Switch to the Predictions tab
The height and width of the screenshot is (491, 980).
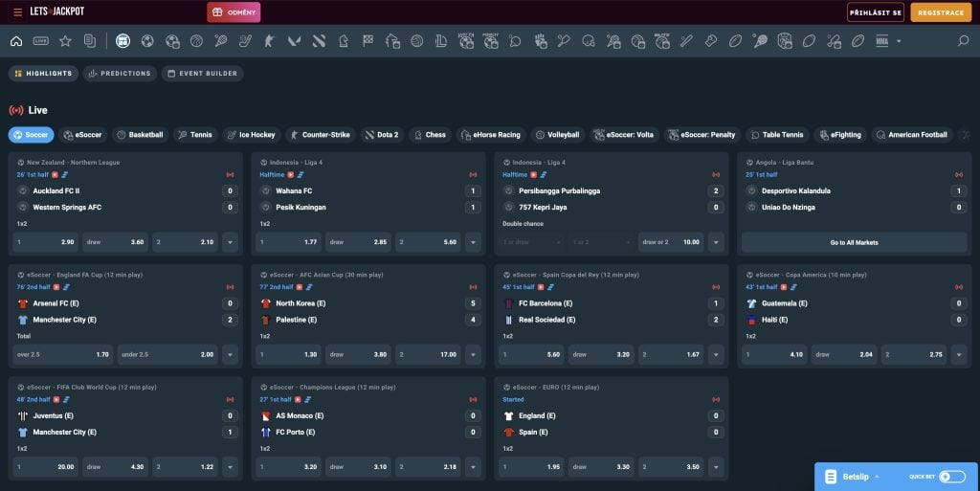coord(120,73)
